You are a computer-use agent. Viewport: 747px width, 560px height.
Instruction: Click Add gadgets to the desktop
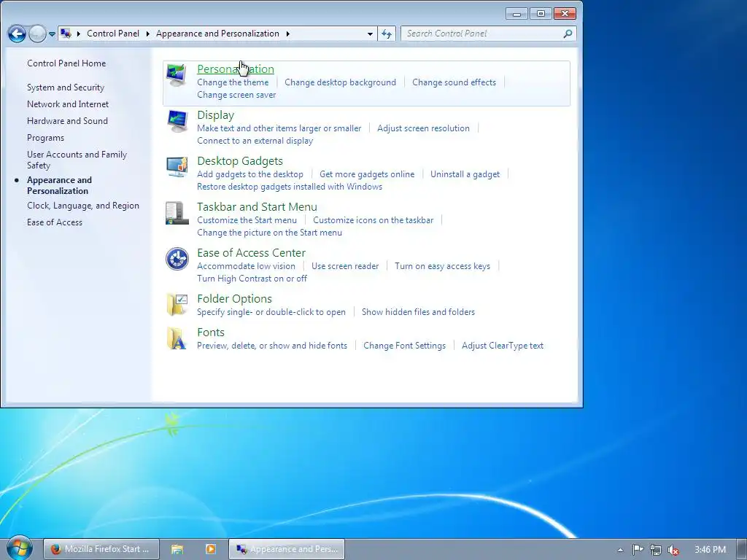click(250, 174)
